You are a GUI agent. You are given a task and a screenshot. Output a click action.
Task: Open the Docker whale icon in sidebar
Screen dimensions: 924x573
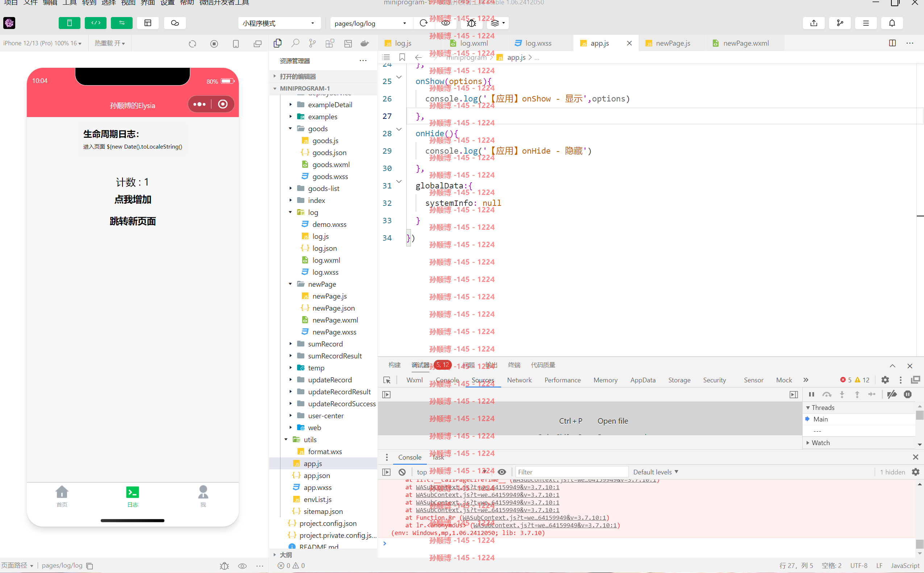point(365,43)
